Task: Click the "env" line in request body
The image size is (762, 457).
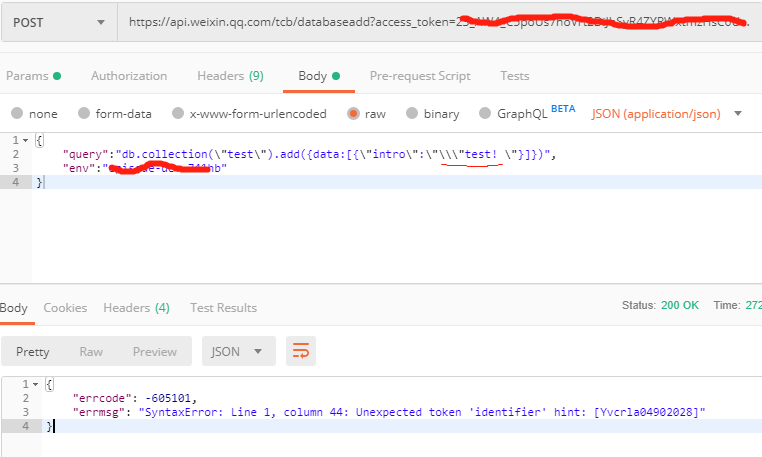Action: pos(144,168)
